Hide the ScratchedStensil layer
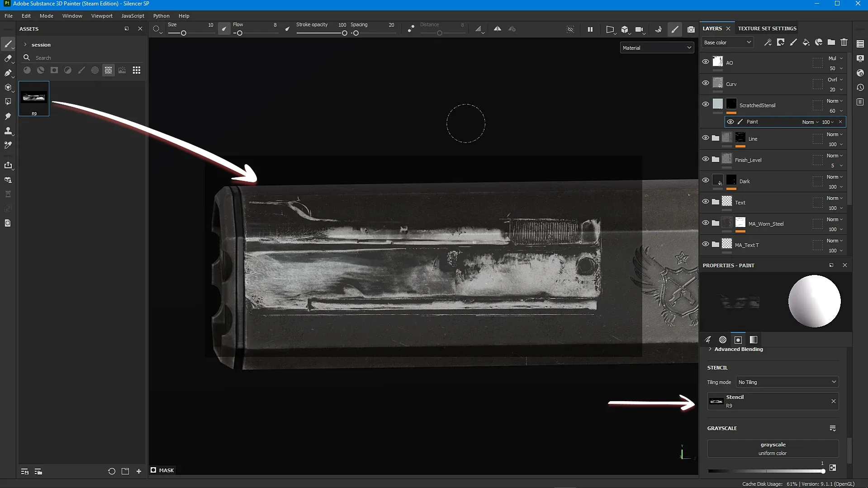 click(x=706, y=104)
